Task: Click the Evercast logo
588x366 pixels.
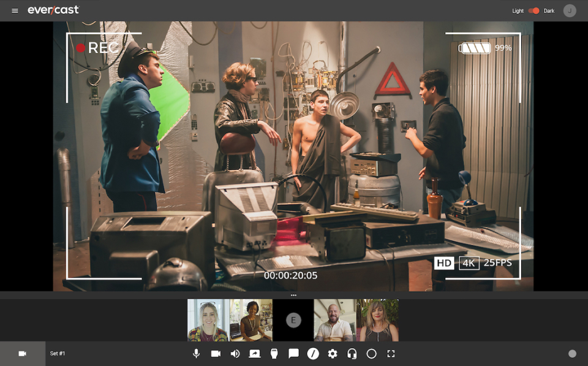Action: 53,10
